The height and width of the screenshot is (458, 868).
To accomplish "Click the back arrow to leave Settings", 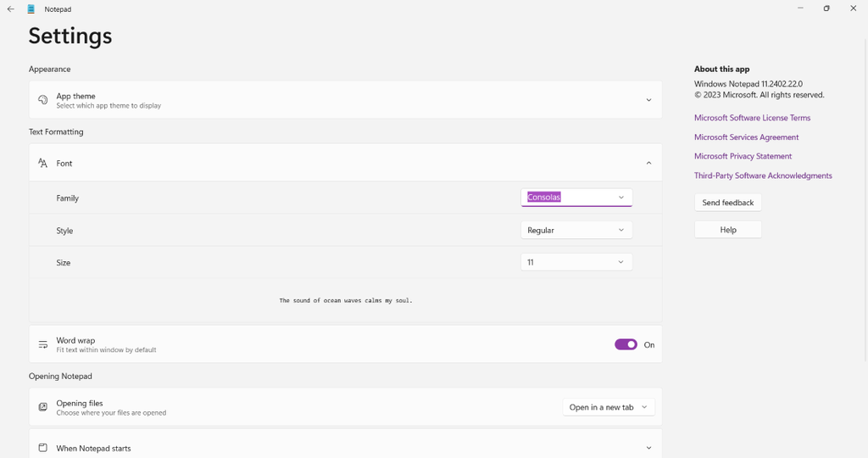I will pos(10,9).
